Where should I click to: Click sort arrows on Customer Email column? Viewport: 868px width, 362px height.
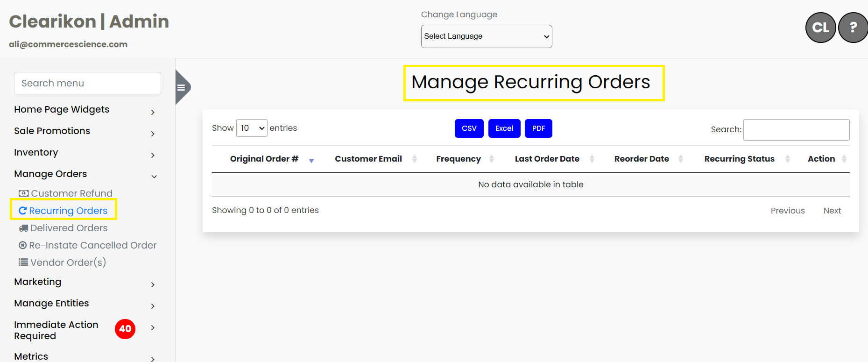coord(414,159)
